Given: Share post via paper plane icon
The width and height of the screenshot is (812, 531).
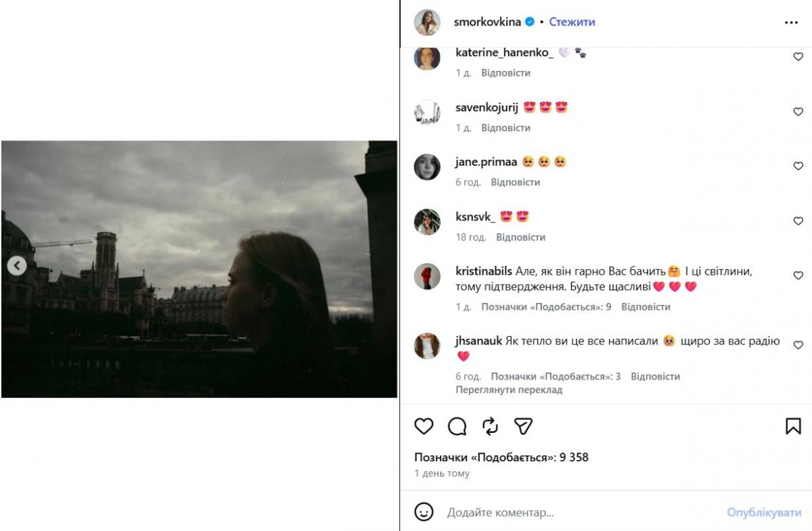Looking at the screenshot, I should [523, 426].
